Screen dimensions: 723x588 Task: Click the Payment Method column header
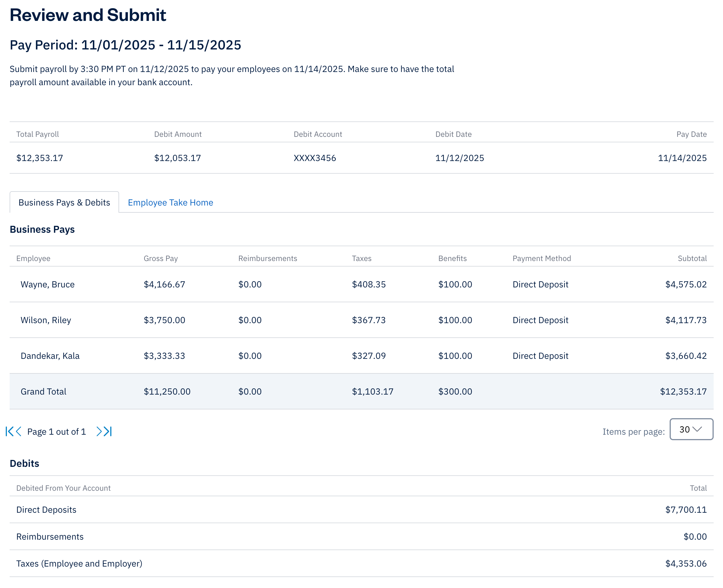tap(541, 258)
